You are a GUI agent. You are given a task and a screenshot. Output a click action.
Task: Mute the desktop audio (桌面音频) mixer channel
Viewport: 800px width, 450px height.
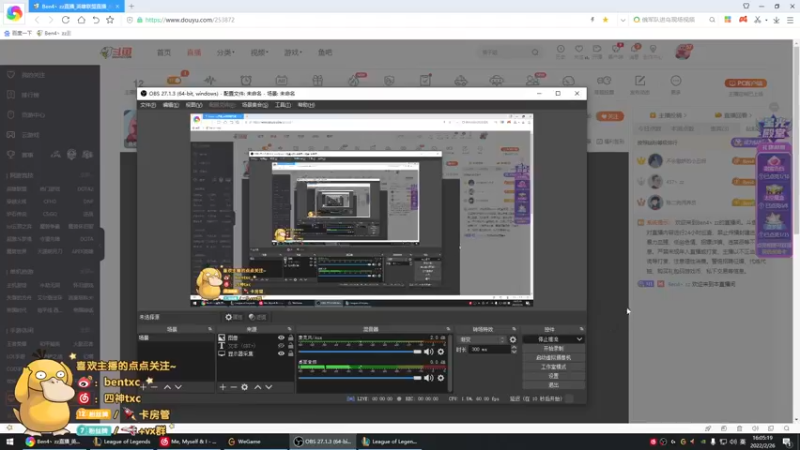point(429,378)
